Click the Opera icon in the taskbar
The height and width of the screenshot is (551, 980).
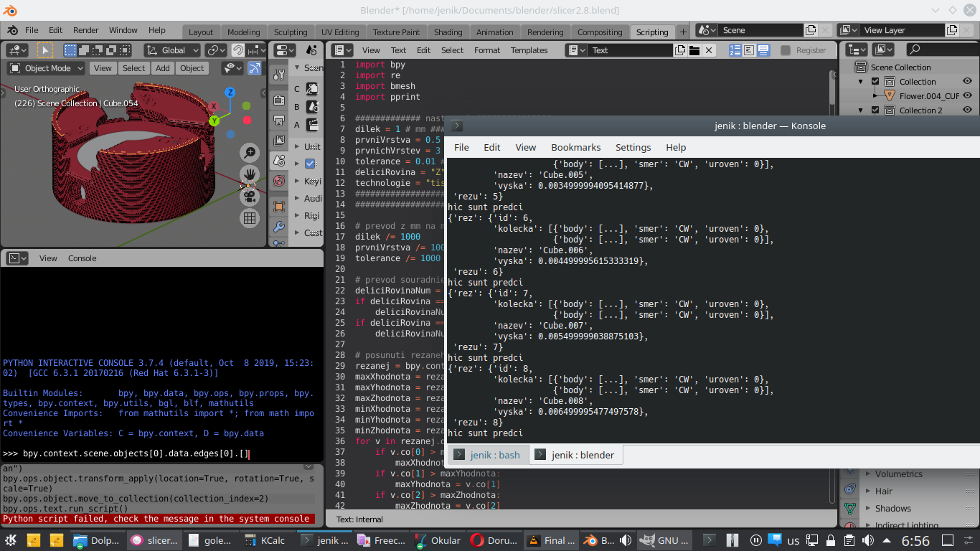tap(477, 540)
